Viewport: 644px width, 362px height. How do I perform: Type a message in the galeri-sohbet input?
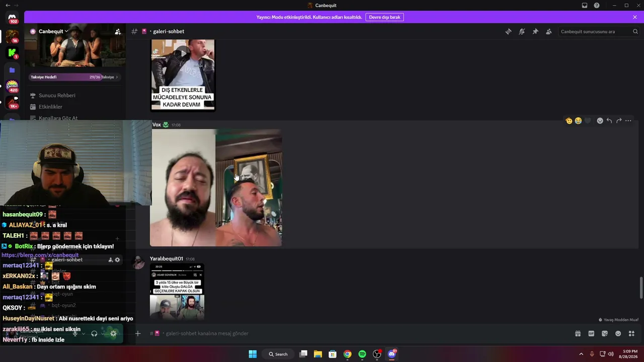pos(352,333)
